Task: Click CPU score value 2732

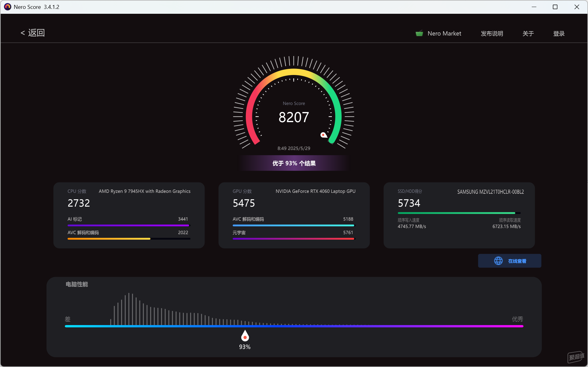Action: click(79, 203)
